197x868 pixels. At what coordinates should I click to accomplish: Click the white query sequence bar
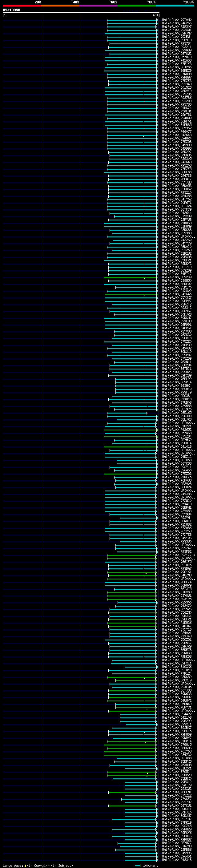point(81,12)
